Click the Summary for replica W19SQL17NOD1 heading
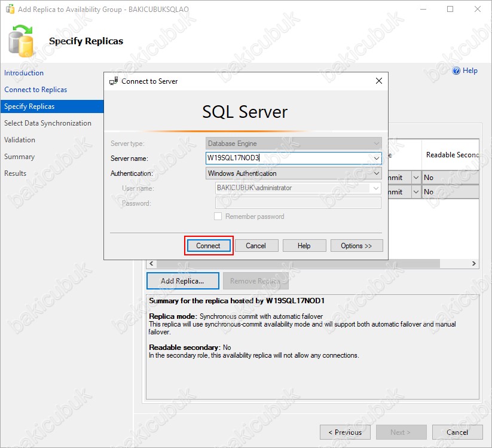This screenshot has height=448, width=492. [237, 301]
